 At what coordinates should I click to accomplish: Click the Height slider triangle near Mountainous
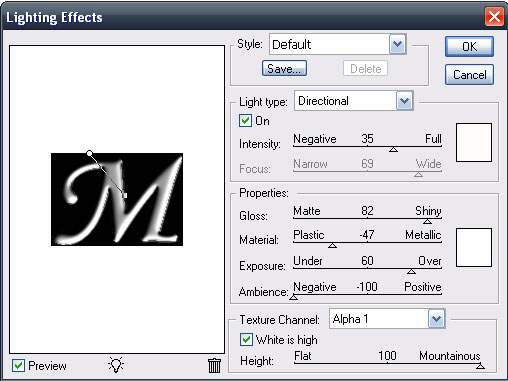(x=480, y=366)
